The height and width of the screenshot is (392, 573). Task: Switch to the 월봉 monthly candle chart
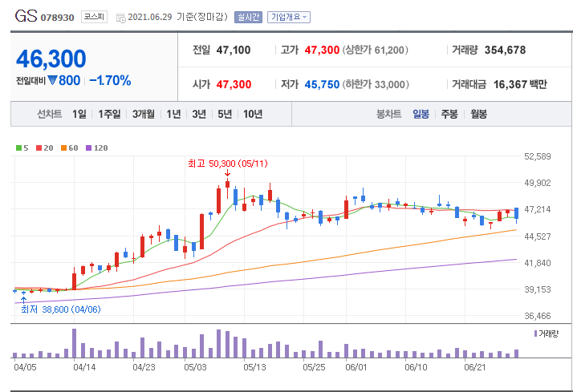(x=478, y=115)
